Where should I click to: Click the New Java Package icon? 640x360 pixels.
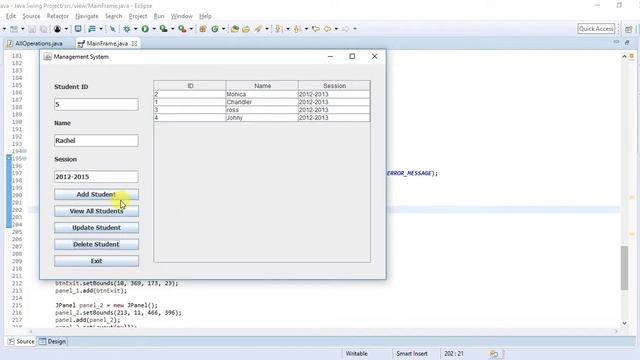coord(203,29)
